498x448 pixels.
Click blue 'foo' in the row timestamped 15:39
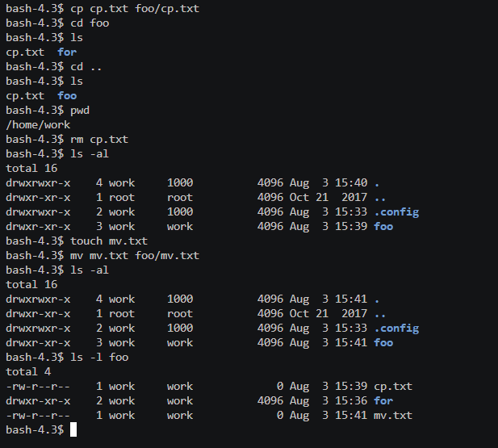383,227
